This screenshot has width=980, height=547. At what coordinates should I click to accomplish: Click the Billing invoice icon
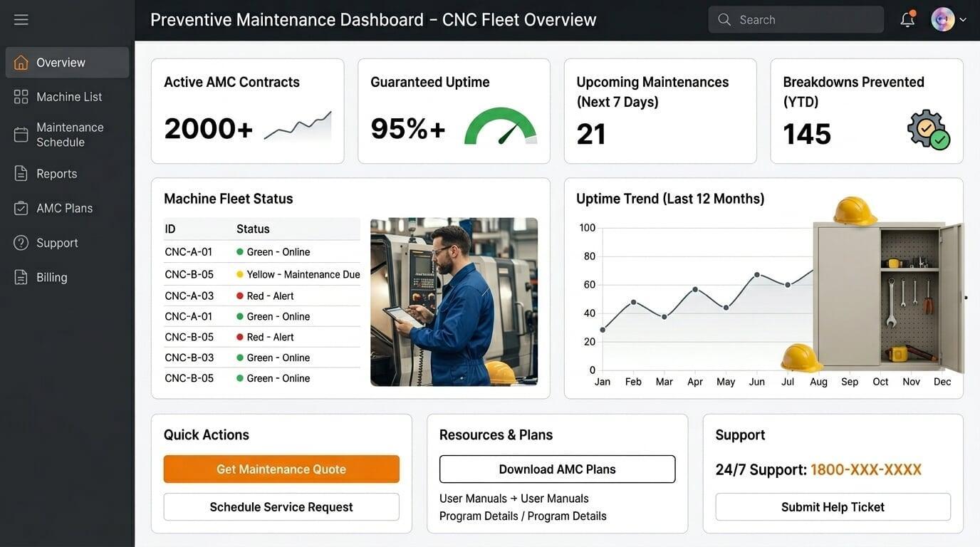[x=21, y=277]
